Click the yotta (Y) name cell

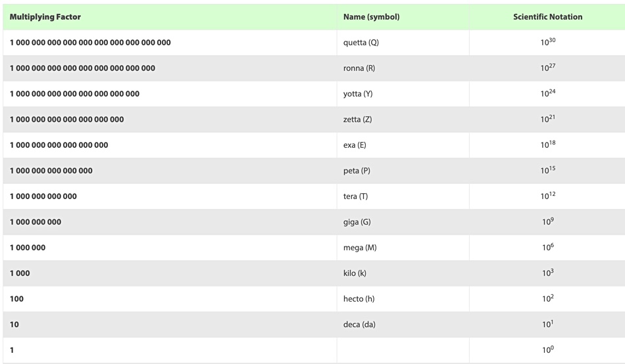pyautogui.click(x=403, y=94)
